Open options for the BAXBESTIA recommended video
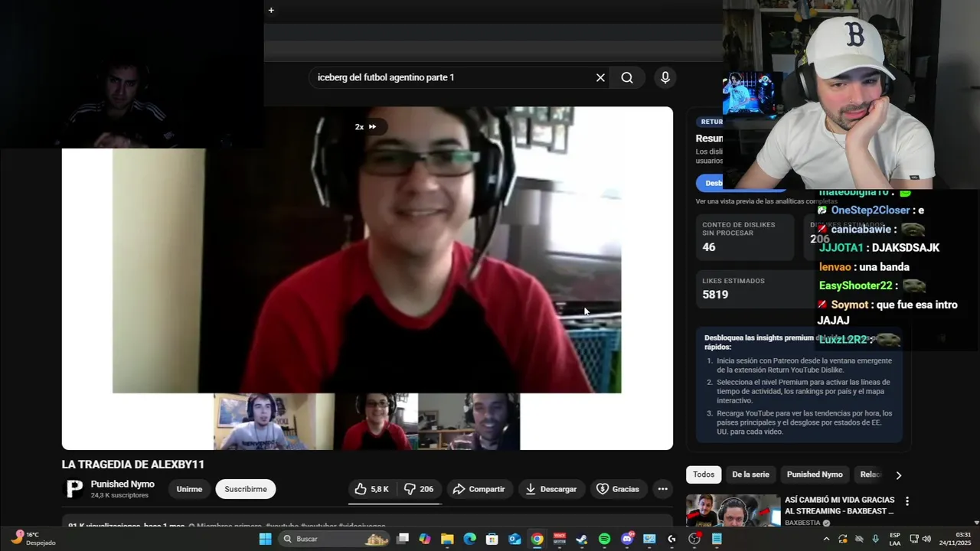The image size is (980, 551). 907,501
